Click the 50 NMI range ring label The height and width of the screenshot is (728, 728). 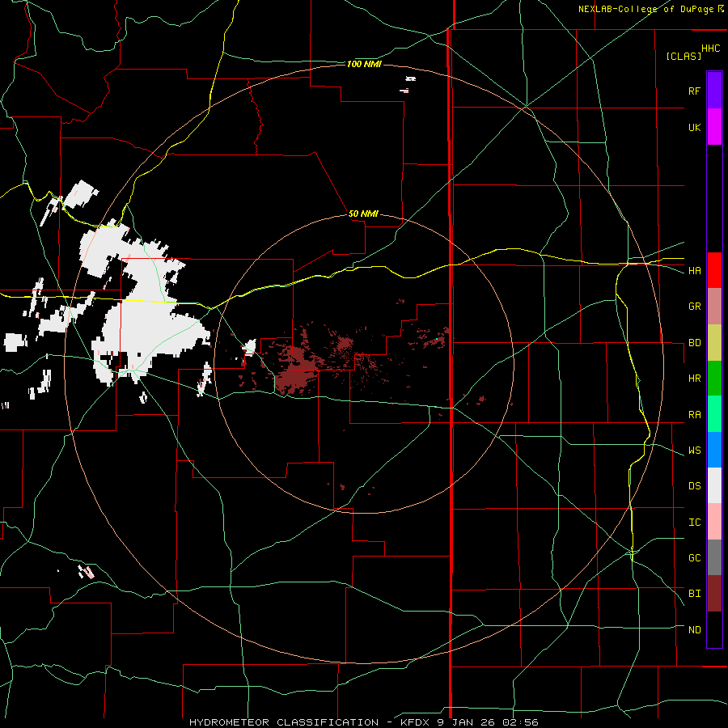point(363,214)
